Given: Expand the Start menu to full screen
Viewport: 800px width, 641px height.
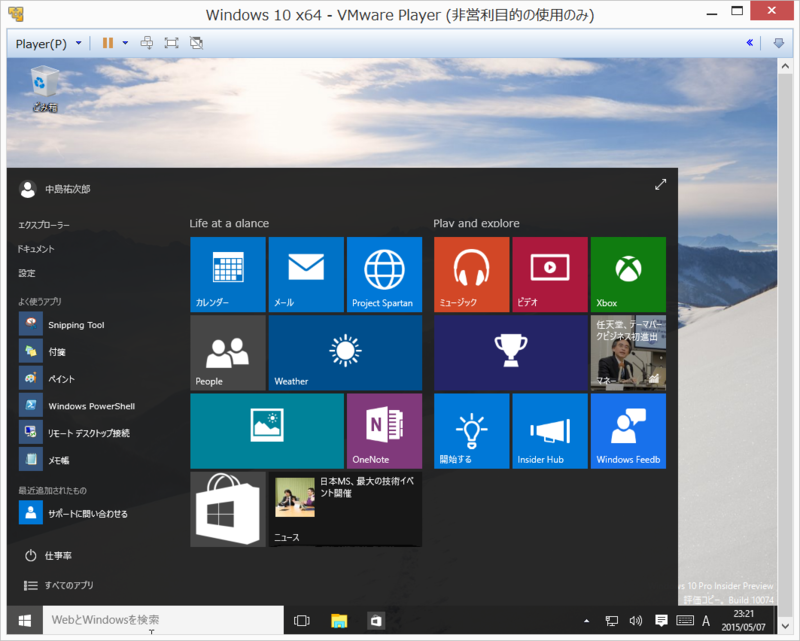Looking at the screenshot, I should click(x=660, y=184).
